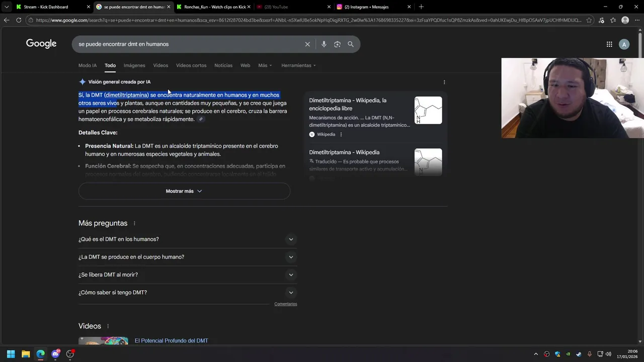Open the tab search dropdown at top left
Image resolution: width=644 pixels, height=362 pixels.
(x=7, y=7)
